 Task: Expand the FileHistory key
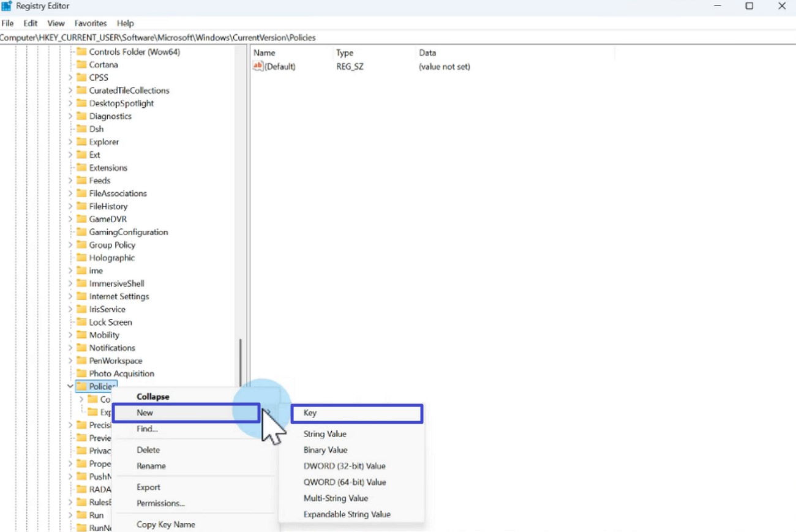pyautogui.click(x=70, y=206)
